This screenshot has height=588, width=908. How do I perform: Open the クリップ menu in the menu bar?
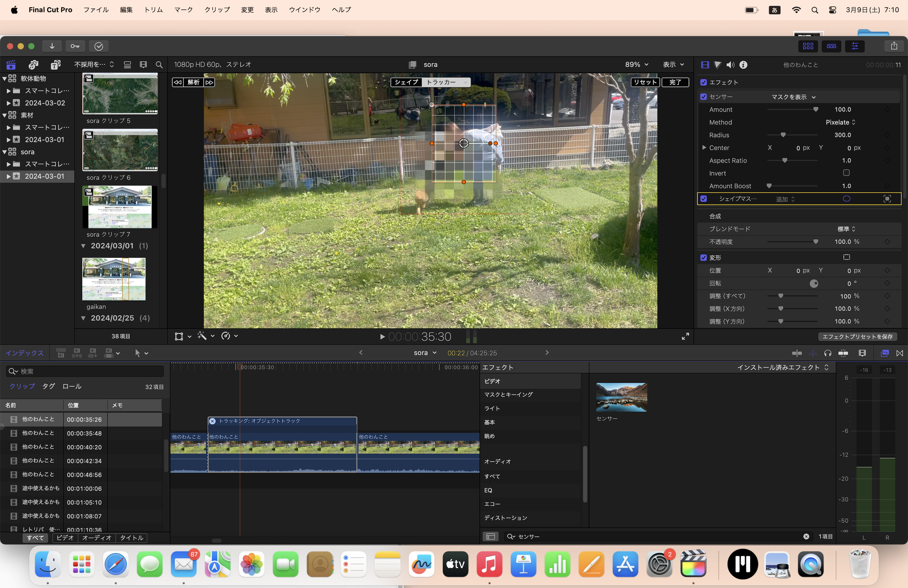pyautogui.click(x=217, y=10)
